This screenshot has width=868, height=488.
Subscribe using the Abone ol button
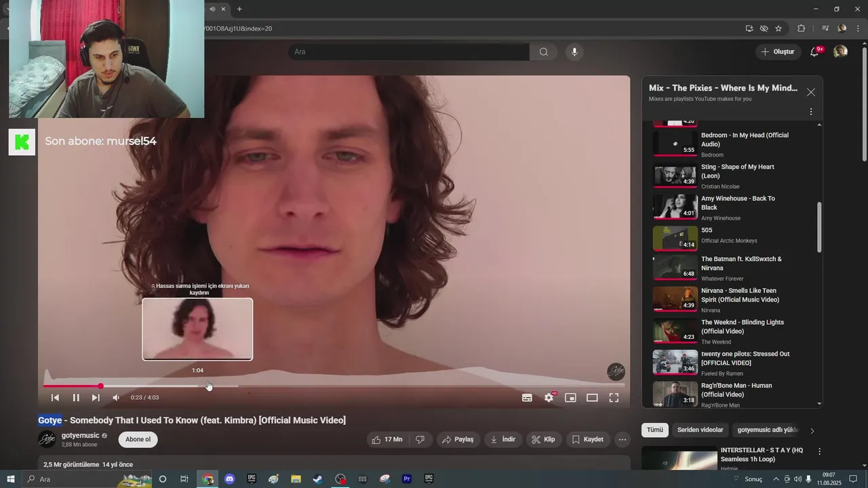coord(138,439)
